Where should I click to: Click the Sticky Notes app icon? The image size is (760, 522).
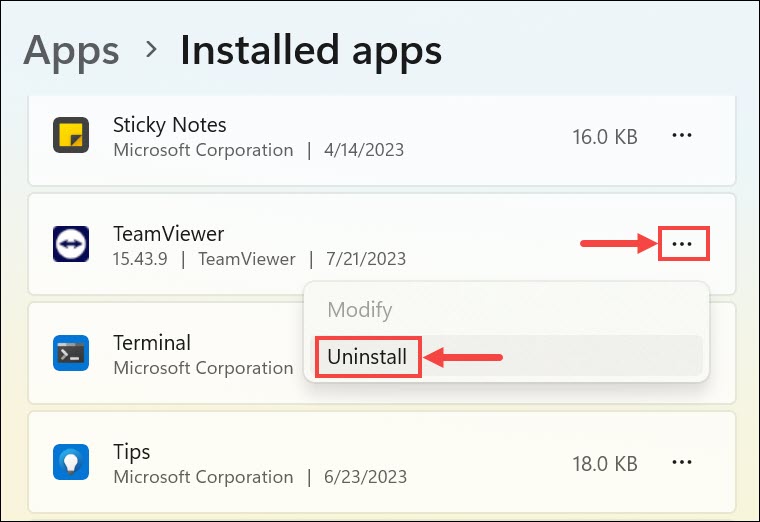(x=71, y=136)
